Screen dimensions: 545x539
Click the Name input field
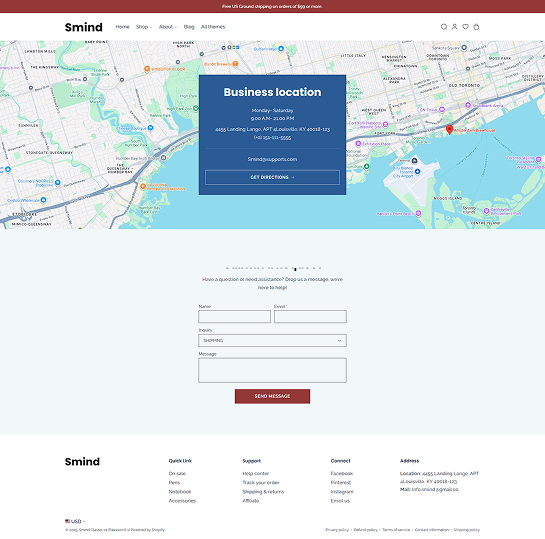coord(234,317)
